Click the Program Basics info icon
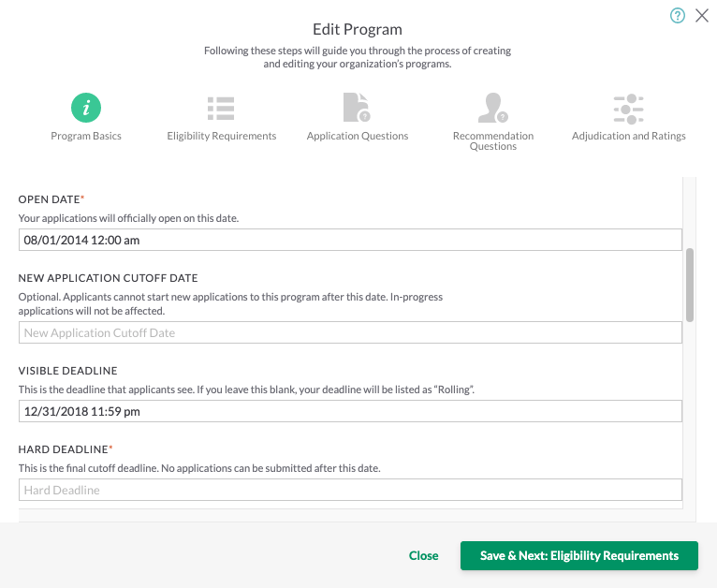The image size is (717, 588). coord(86,108)
